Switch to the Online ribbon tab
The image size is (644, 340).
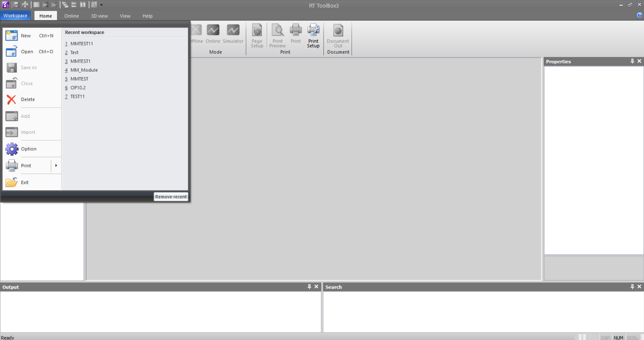[71, 16]
